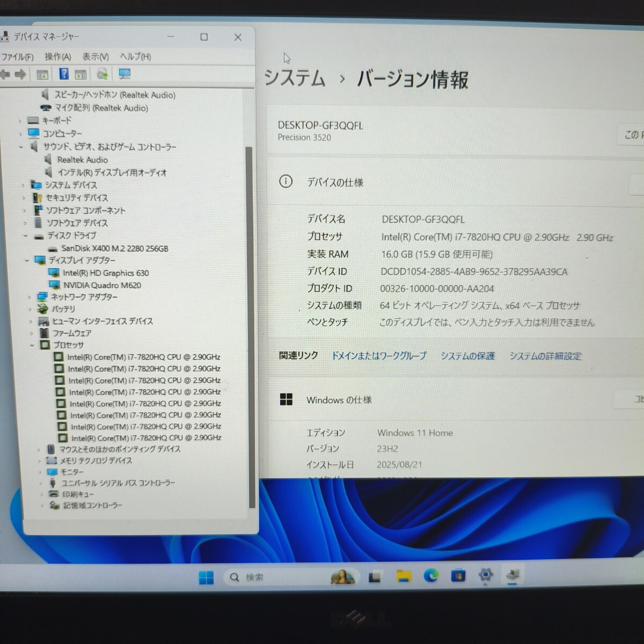Click the Windows の仕様 logo icon
The height and width of the screenshot is (644, 644).
tap(287, 399)
